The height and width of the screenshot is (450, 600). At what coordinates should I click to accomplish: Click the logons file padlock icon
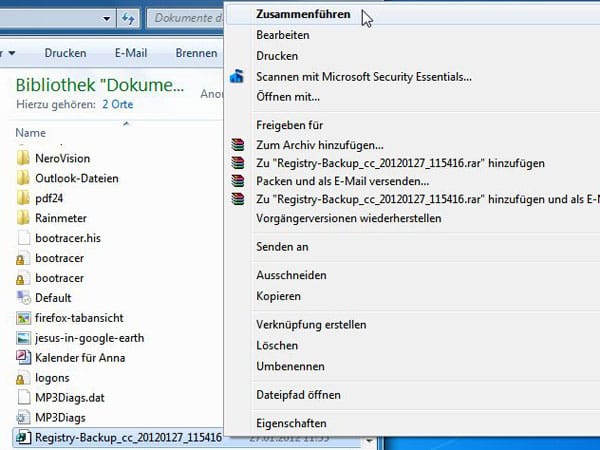(x=25, y=378)
